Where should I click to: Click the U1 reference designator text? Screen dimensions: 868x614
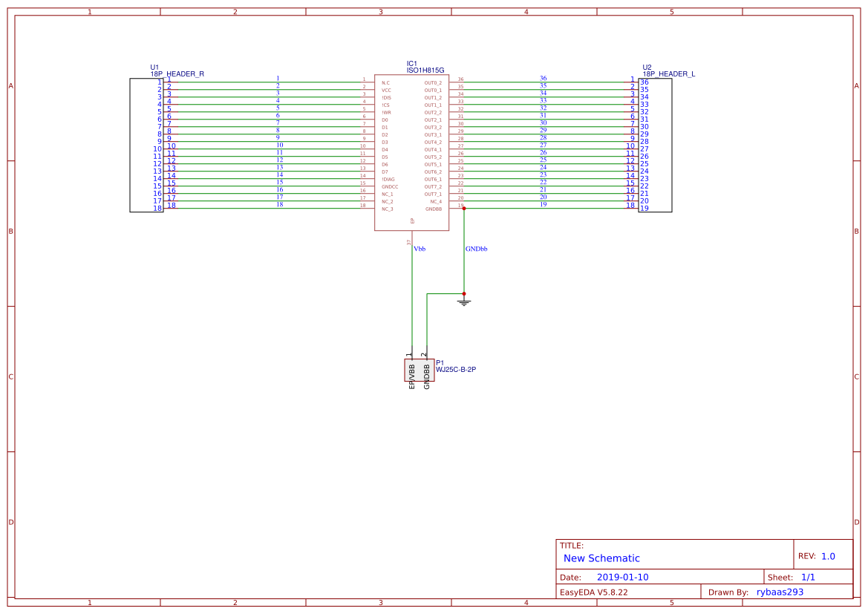(154, 67)
